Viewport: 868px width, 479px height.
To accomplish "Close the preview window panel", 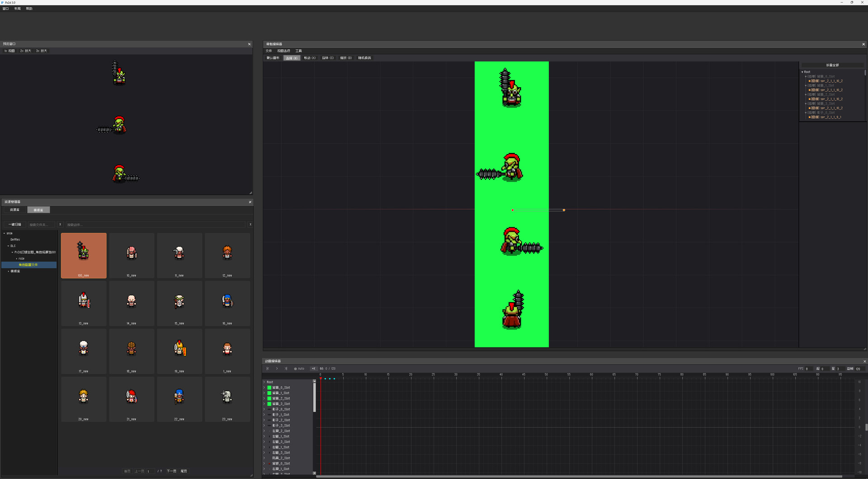I will 249,44.
